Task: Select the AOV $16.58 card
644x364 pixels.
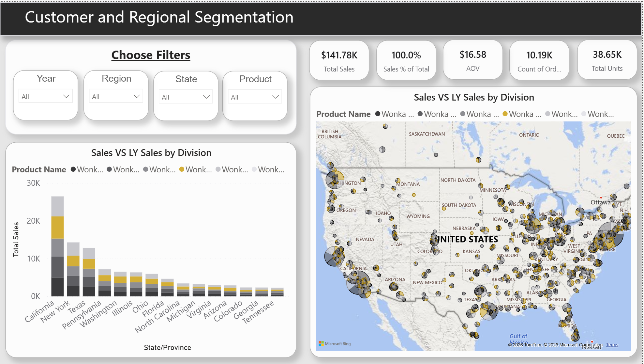Action: tap(473, 60)
